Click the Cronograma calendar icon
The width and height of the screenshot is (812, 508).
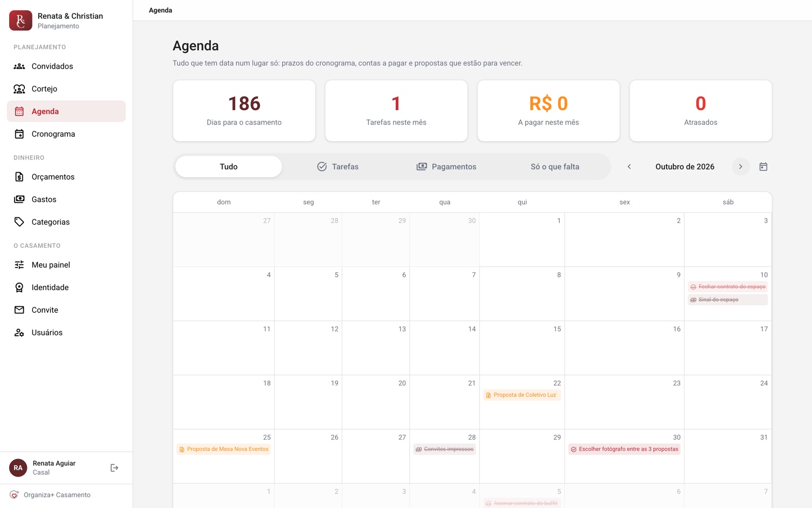coord(19,134)
